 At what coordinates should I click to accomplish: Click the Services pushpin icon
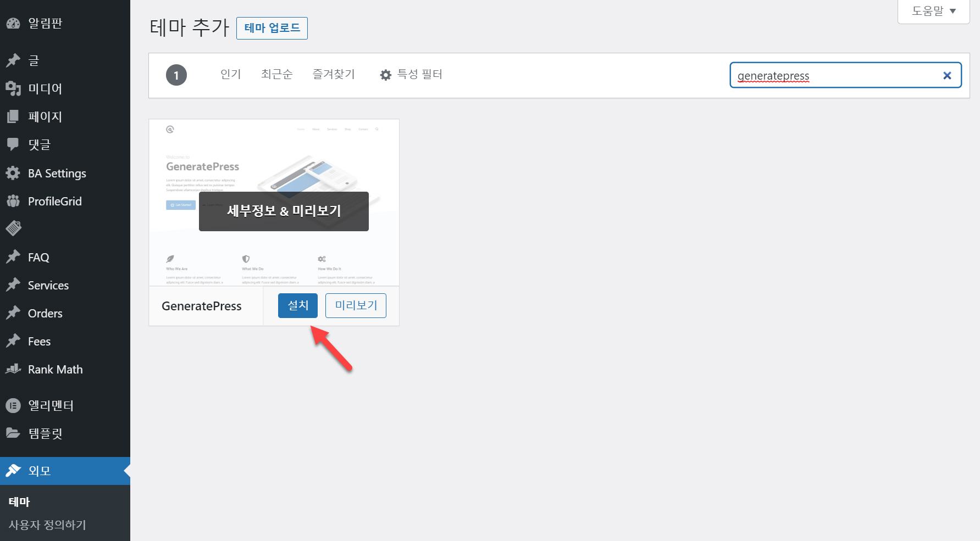point(13,285)
